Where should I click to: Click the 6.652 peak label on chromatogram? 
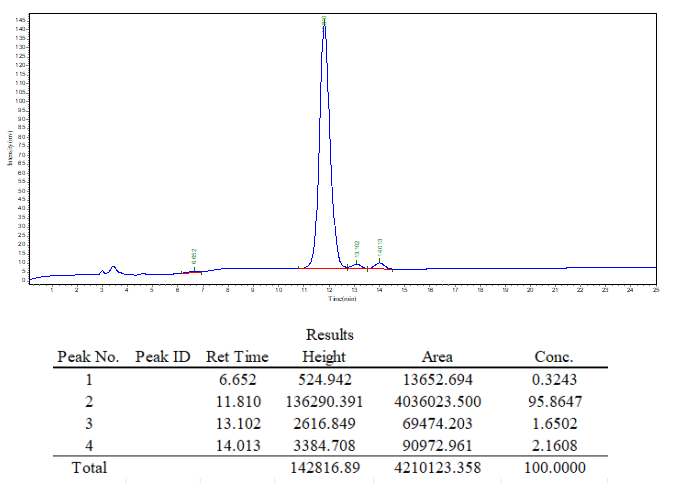194,256
